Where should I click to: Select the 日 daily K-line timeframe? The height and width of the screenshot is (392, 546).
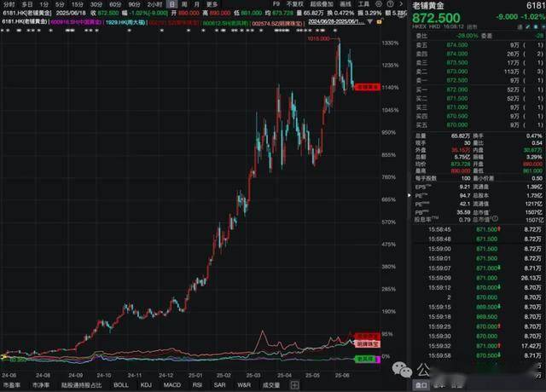tap(172, 4)
